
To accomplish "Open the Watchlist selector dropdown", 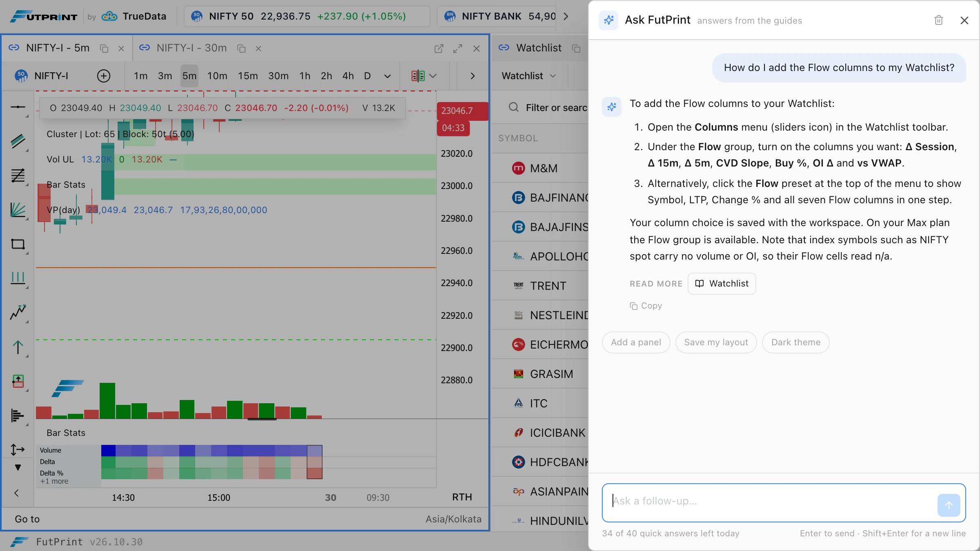I will coord(529,76).
